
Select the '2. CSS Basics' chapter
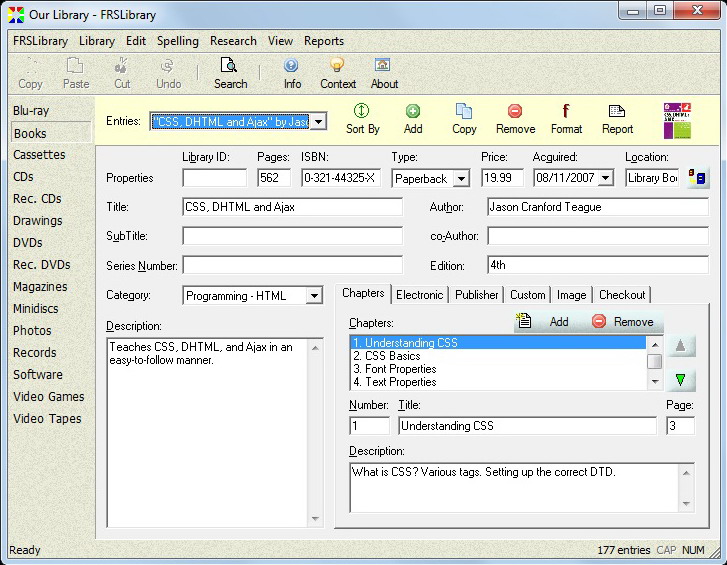[x=498, y=356]
